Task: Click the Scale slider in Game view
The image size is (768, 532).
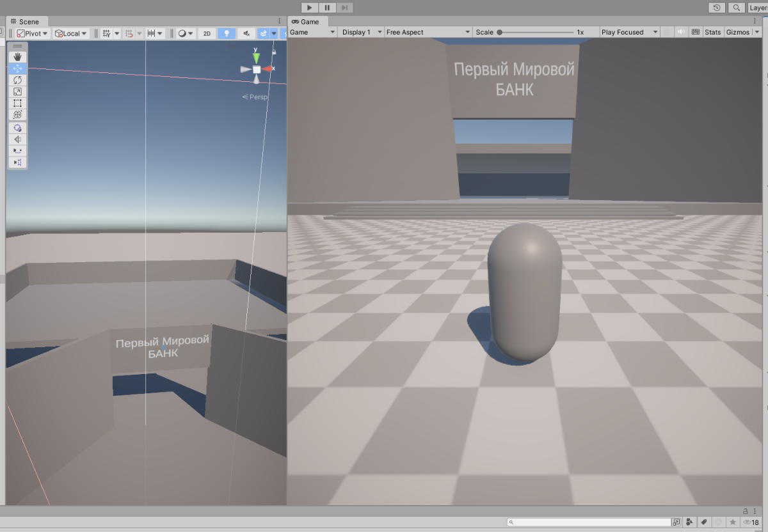Action: (x=536, y=32)
